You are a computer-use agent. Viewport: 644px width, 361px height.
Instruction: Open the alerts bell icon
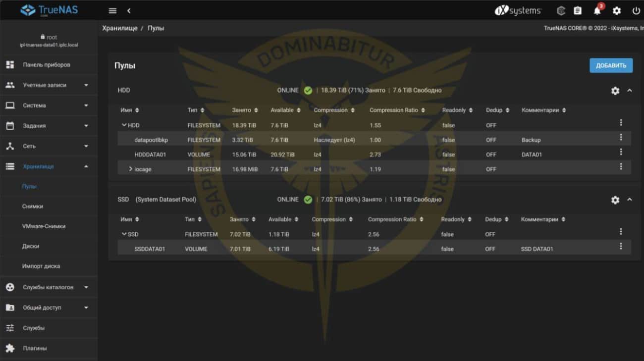tap(597, 10)
